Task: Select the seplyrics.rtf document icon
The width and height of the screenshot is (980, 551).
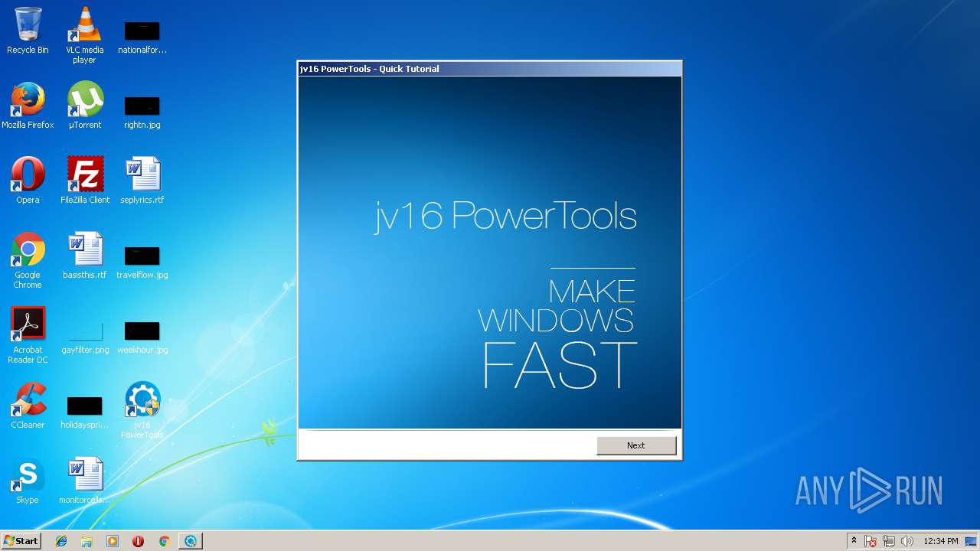Action: pos(142,181)
